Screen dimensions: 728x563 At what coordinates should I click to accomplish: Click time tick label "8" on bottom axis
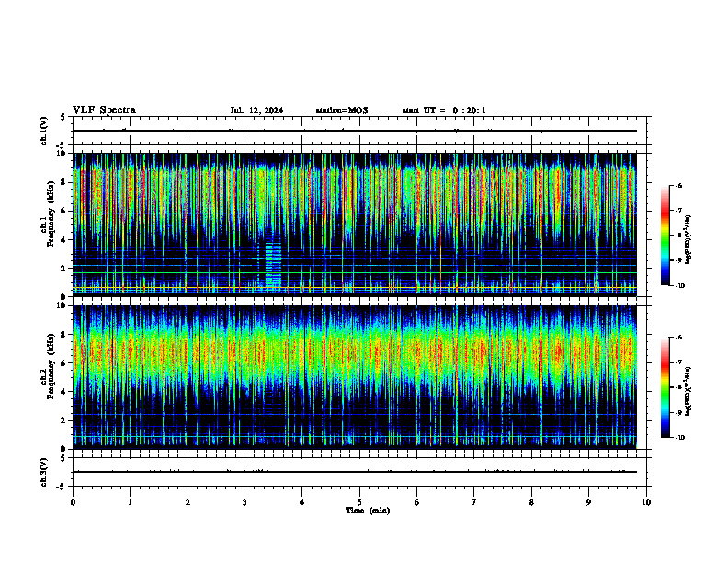click(531, 502)
